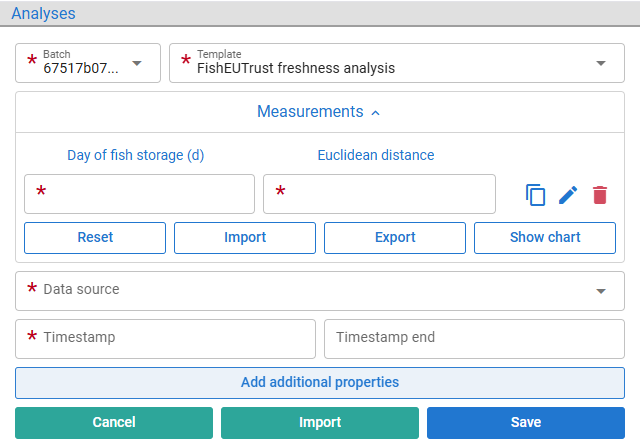This screenshot has height=445, width=640.
Task: Click Add additional properties
Action: [x=320, y=383]
